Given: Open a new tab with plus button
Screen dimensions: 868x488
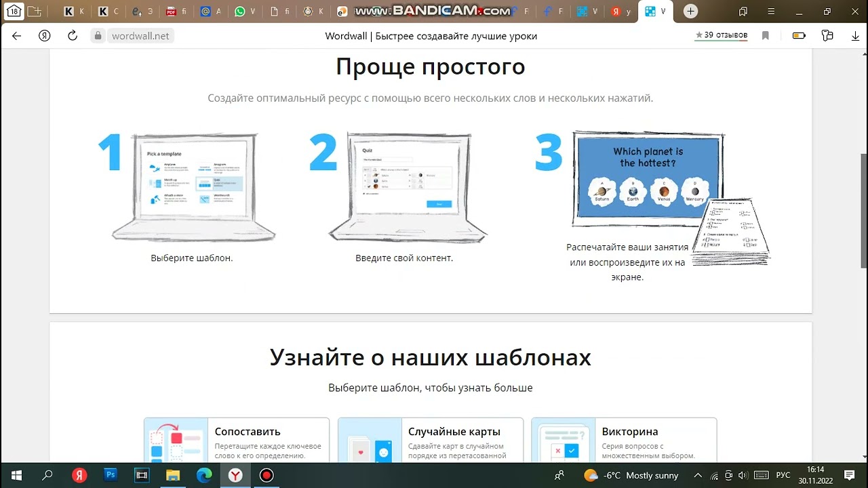Looking at the screenshot, I should [690, 11].
